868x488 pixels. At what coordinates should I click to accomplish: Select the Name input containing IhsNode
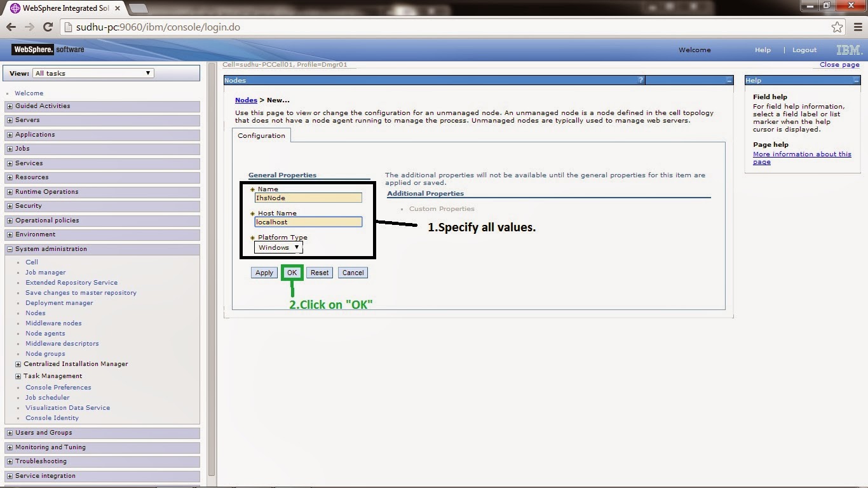[308, 198]
